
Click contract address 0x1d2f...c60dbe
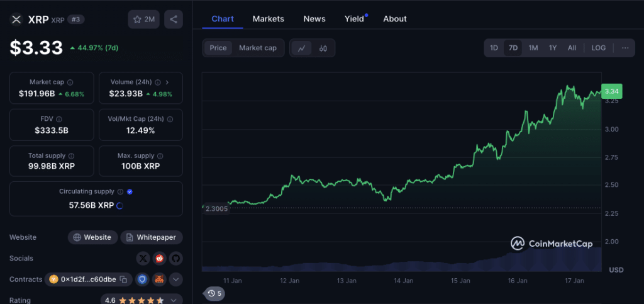88,279
